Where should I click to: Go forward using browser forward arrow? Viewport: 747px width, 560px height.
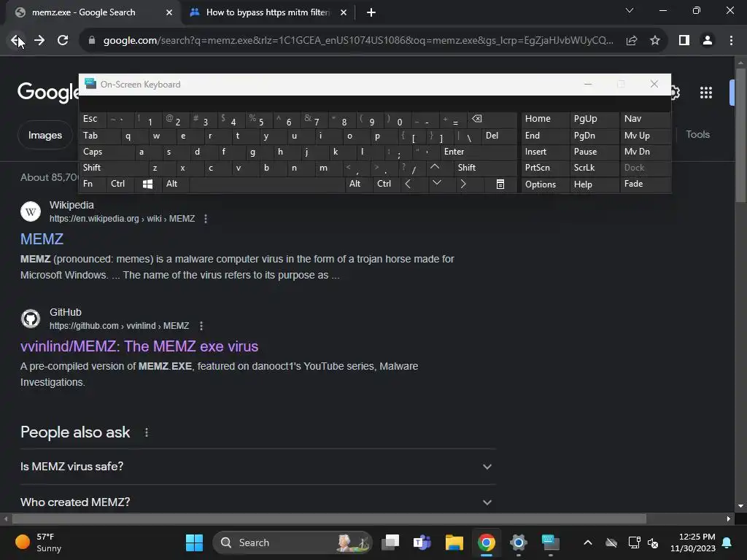coord(39,41)
